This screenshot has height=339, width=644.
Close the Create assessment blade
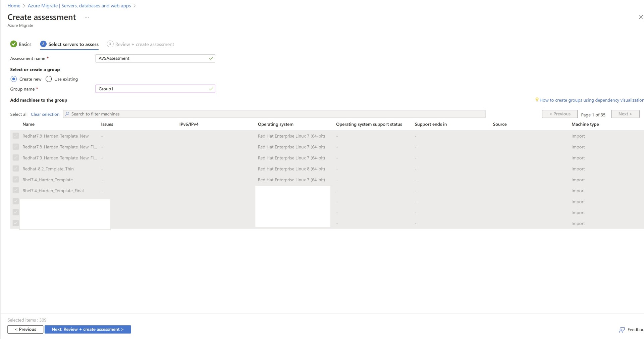click(x=640, y=17)
